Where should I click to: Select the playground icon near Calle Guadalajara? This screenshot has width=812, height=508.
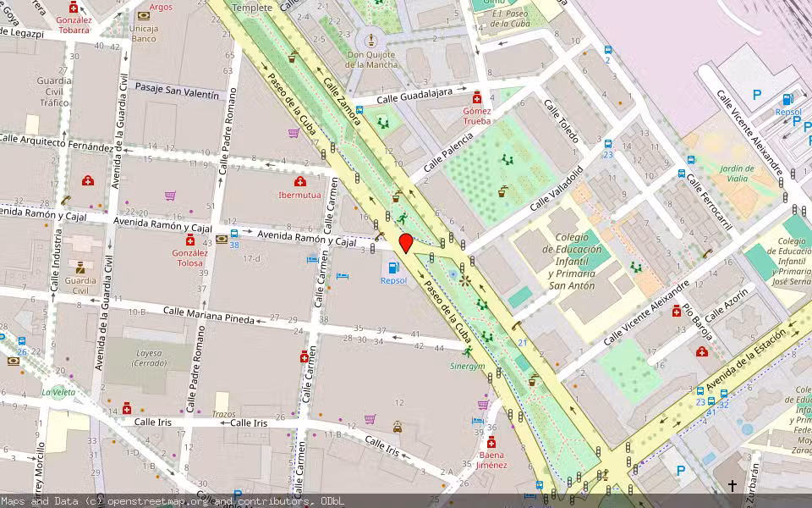point(383,123)
